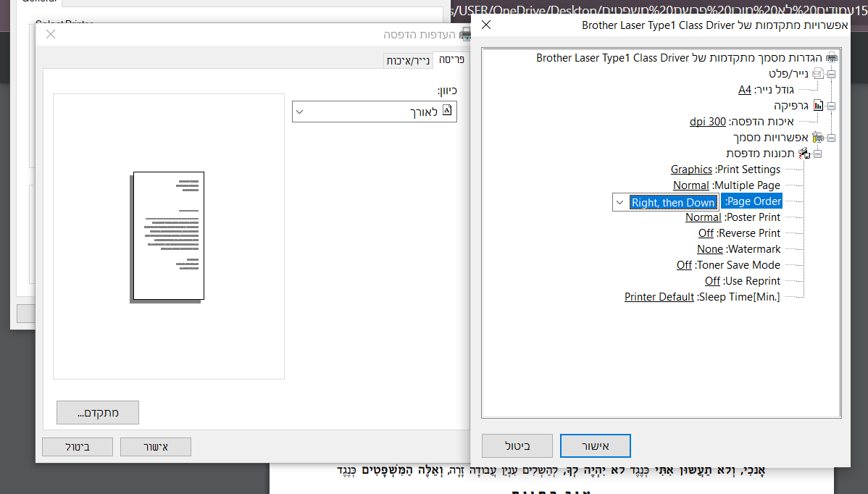Viewport: 868px width, 494px height.
Task: Click the Off value of Reverse Print
Action: 706,233
